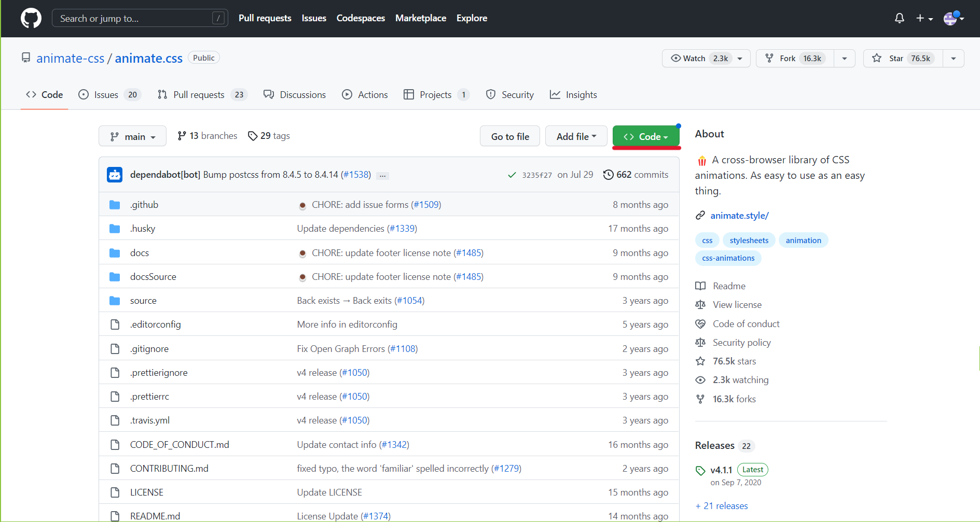Click the tags icon next to 29 tags
Viewport: 980px width, 522px height.
253,136
